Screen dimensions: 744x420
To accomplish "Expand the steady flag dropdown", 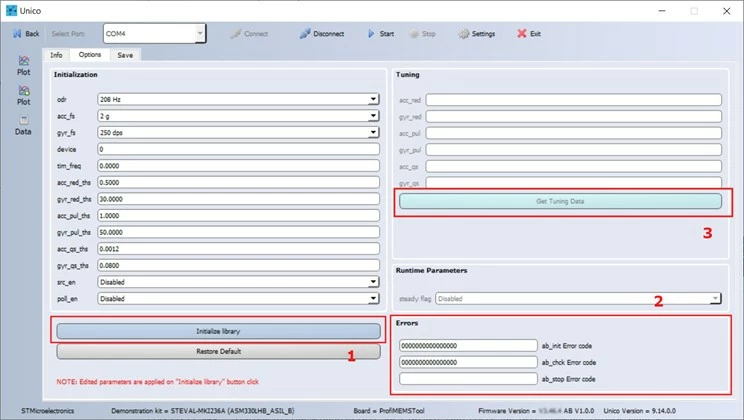I will (715, 299).
